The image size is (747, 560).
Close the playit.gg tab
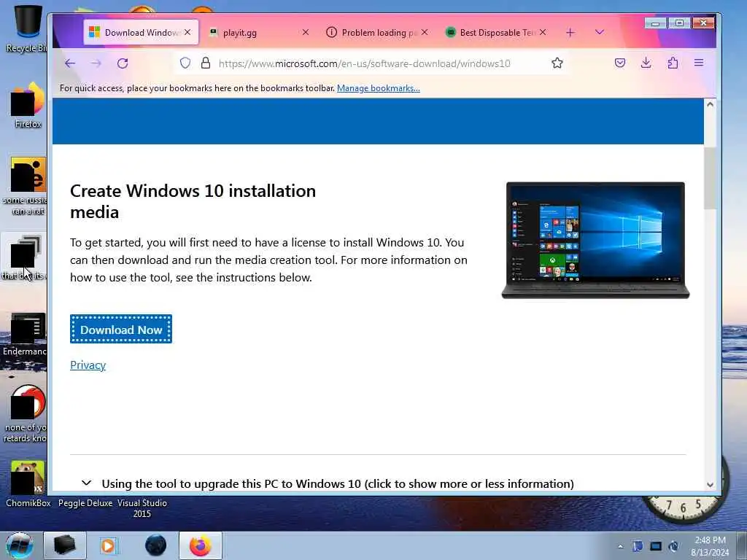306,32
